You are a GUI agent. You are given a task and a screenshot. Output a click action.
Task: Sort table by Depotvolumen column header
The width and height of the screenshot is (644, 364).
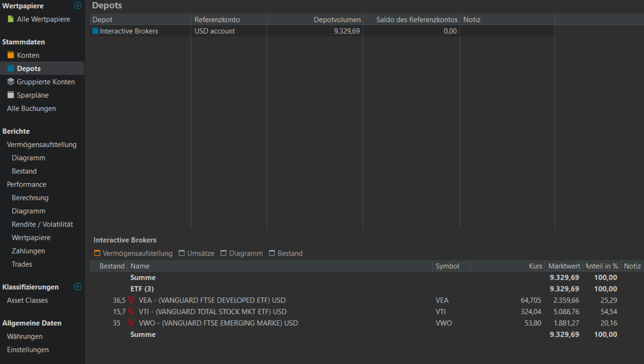[x=337, y=20]
